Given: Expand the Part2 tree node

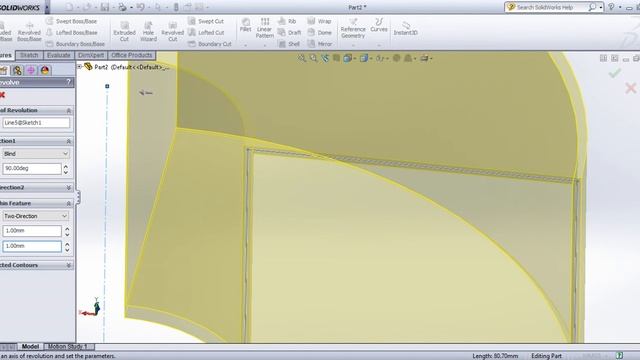Looking at the screenshot, I should [x=80, y=67].
